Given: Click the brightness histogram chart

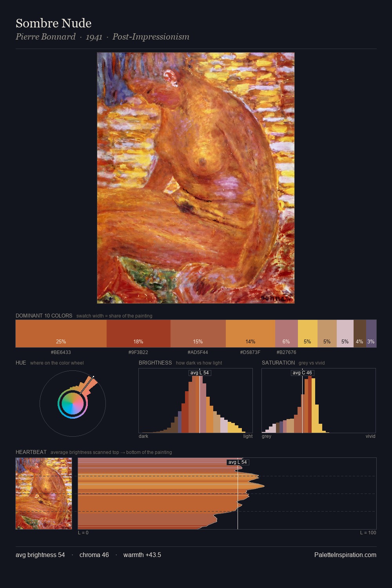Looking at the screenshot, I should click(x=196, y=401).
